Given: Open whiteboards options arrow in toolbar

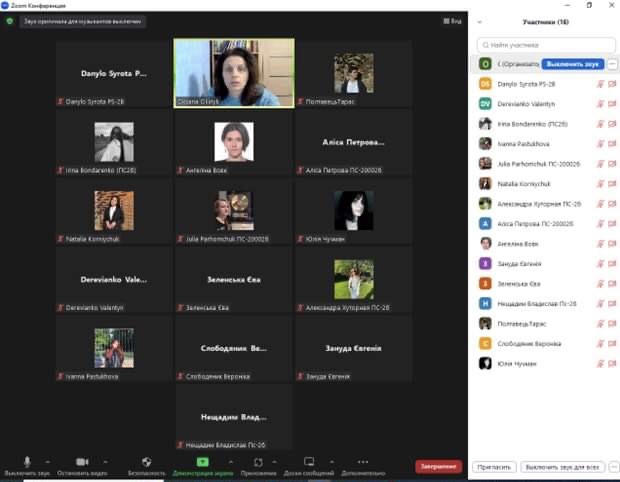Looking at the screenshot, I should click(x=332, y=461).
